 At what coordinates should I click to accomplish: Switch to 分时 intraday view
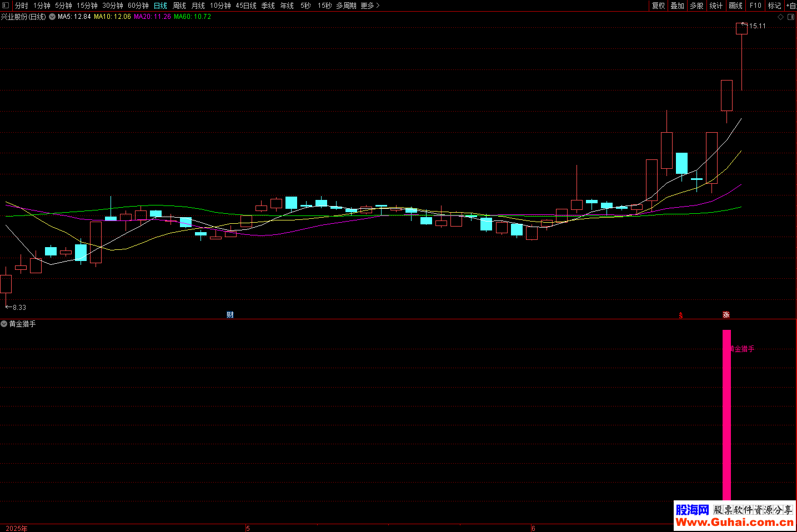click(22, 6)
